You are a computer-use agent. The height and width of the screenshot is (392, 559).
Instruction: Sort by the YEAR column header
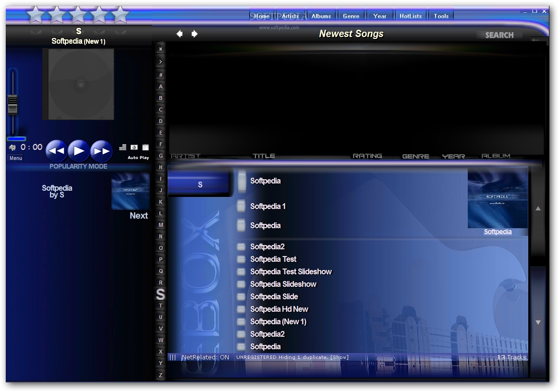453,156
